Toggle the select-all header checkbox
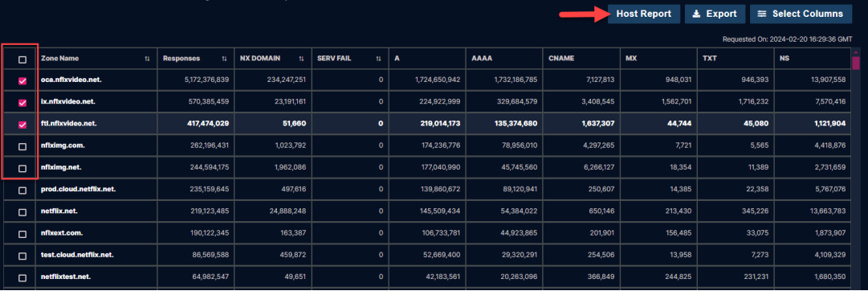This screenshot has height=291, width=868. click(22, 59)
